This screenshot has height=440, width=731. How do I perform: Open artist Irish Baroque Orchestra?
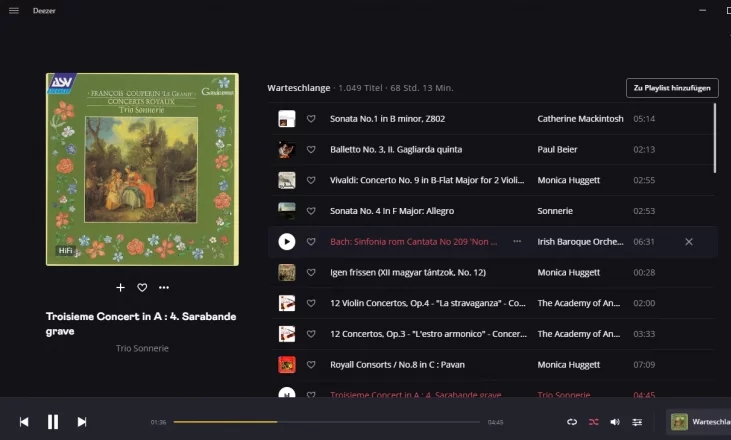[580, 242]
